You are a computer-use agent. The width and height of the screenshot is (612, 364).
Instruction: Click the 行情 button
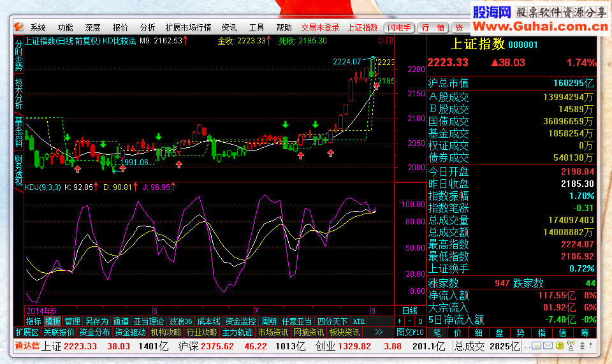click(433, 27)
